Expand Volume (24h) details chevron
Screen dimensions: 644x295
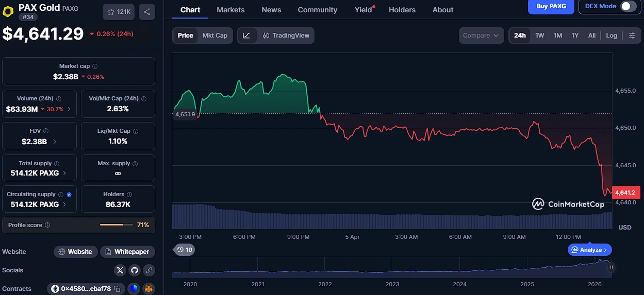69,109
